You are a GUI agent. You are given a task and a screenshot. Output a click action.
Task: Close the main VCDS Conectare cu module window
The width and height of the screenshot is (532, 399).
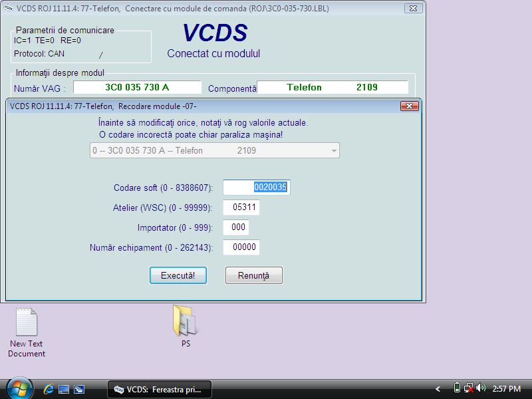[x=413, y=9]
